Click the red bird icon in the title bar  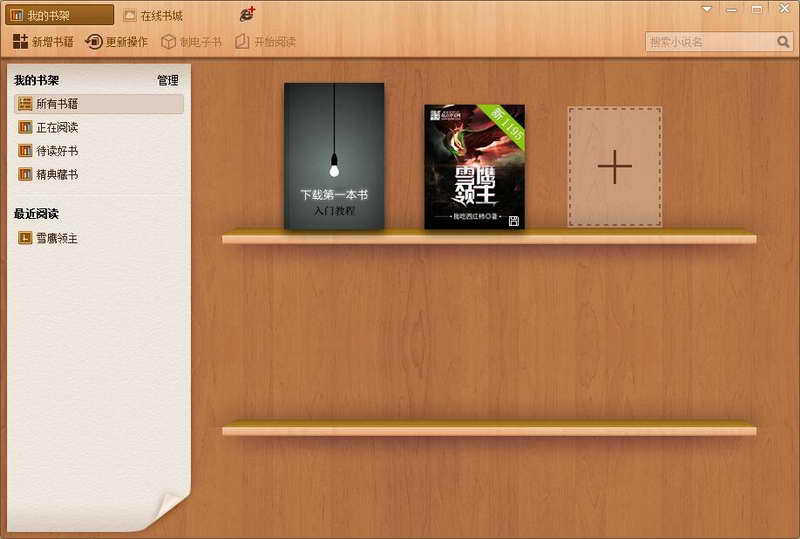click(247, 14)
